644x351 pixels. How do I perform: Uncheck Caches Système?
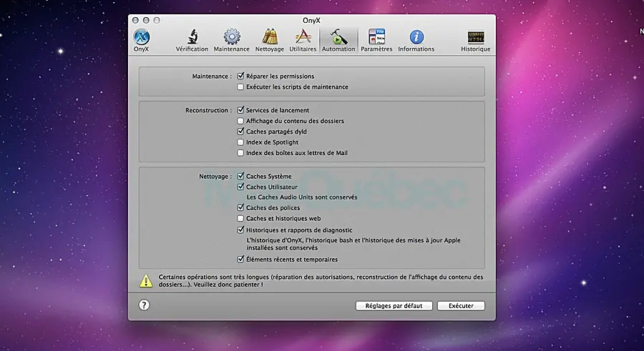point(240,176)
